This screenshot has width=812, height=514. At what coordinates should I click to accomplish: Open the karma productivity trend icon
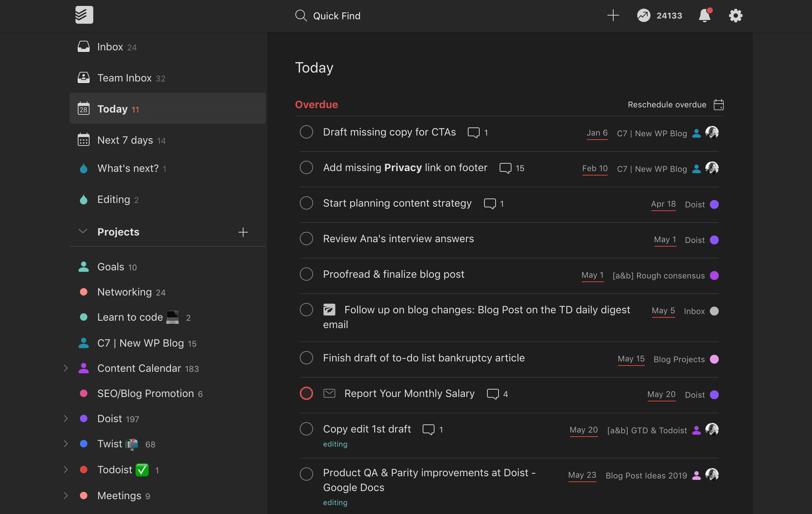point(644,16)
